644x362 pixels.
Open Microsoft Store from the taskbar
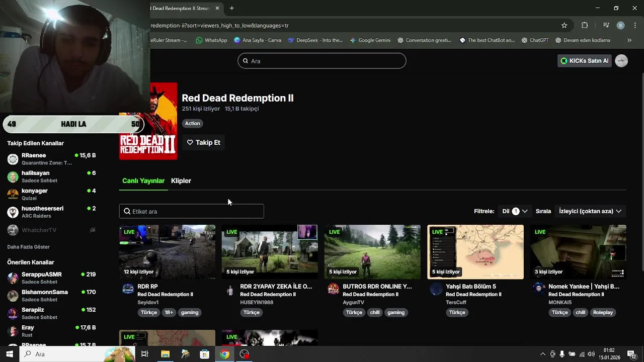click(x=204, y=354)
